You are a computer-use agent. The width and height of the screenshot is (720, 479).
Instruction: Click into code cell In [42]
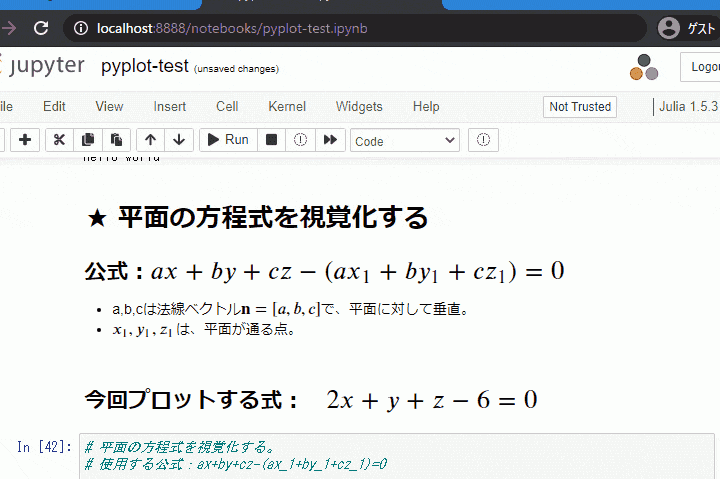[x=397, y=456]
